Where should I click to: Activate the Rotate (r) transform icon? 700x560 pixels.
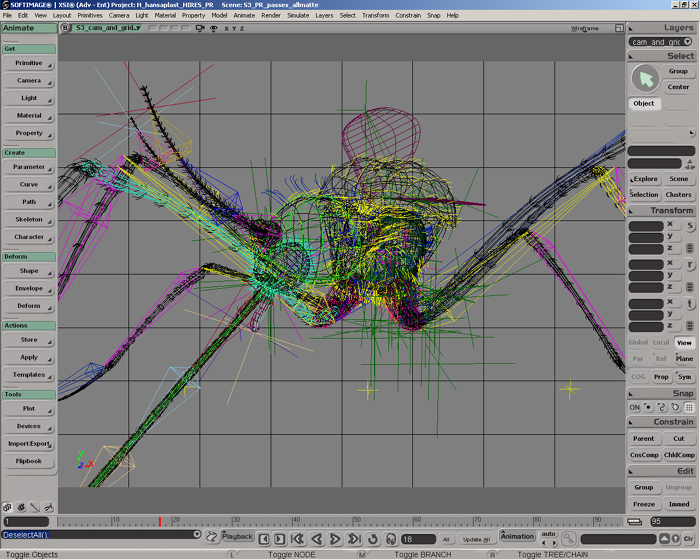pos(690,264)
